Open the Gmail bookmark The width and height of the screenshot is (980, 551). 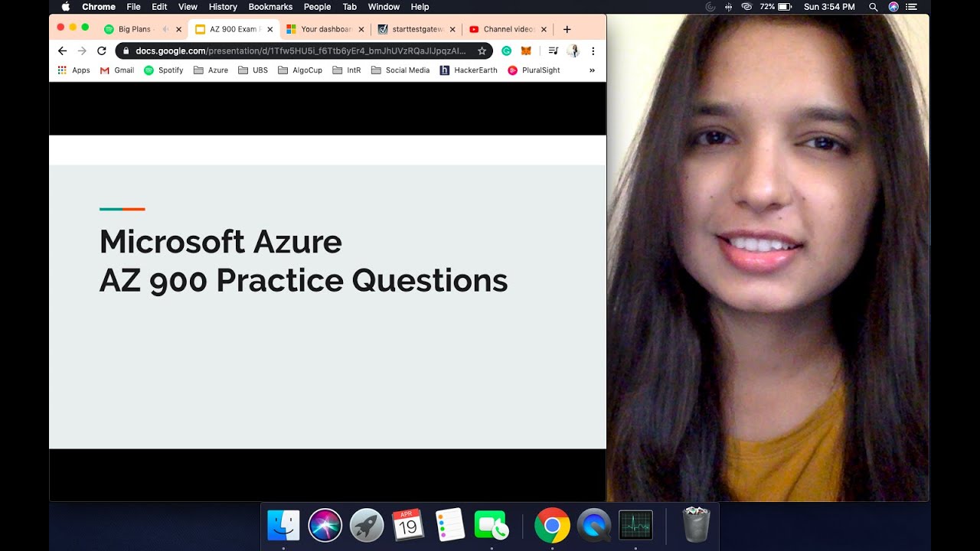pyautogui.click(x=117, y=70)
